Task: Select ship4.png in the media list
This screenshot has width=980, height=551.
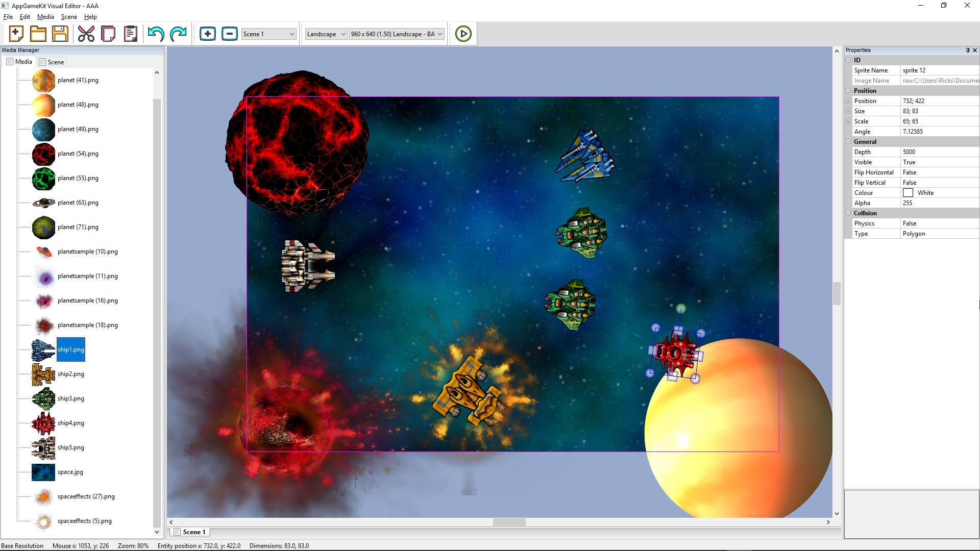Action: coord(70,423)
